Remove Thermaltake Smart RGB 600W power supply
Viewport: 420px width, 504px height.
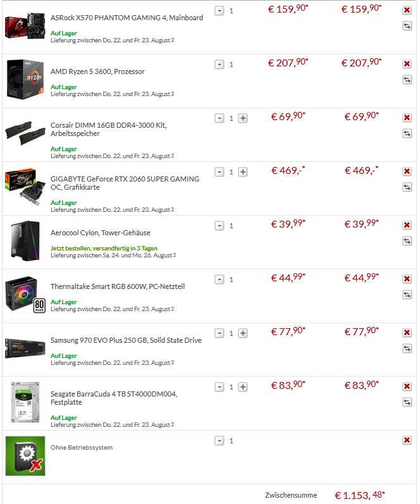click(x=407, y=279)
